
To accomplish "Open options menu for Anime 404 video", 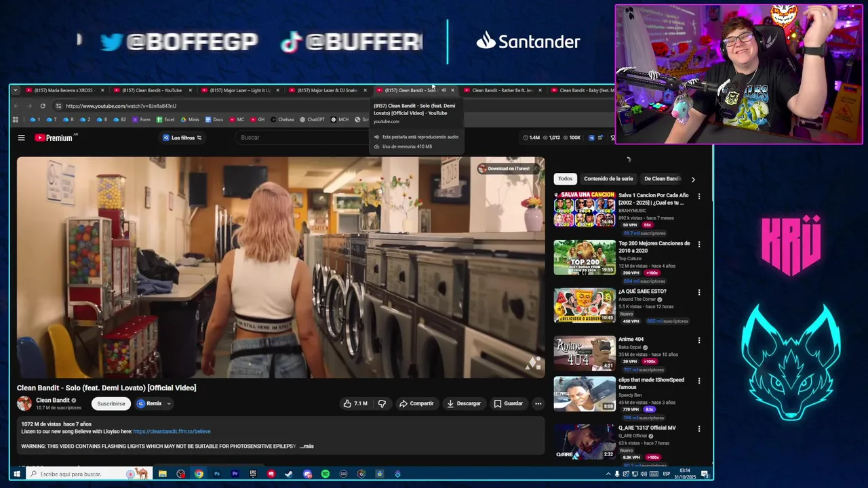I will point(699,340).
